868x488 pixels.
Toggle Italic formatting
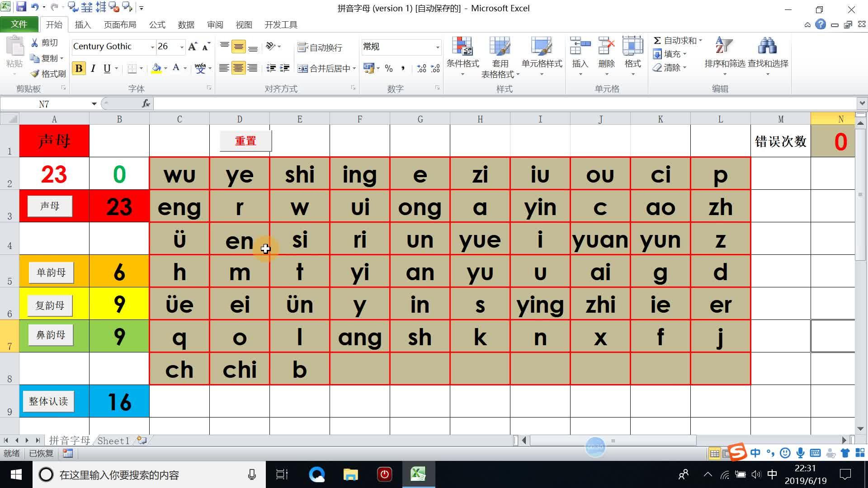[x=93, y=68]
